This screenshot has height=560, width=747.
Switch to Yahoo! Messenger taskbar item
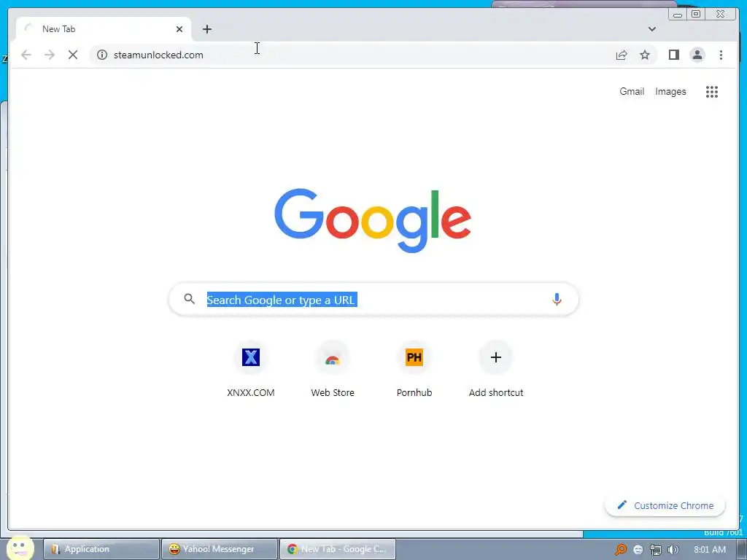click(219, 549)
